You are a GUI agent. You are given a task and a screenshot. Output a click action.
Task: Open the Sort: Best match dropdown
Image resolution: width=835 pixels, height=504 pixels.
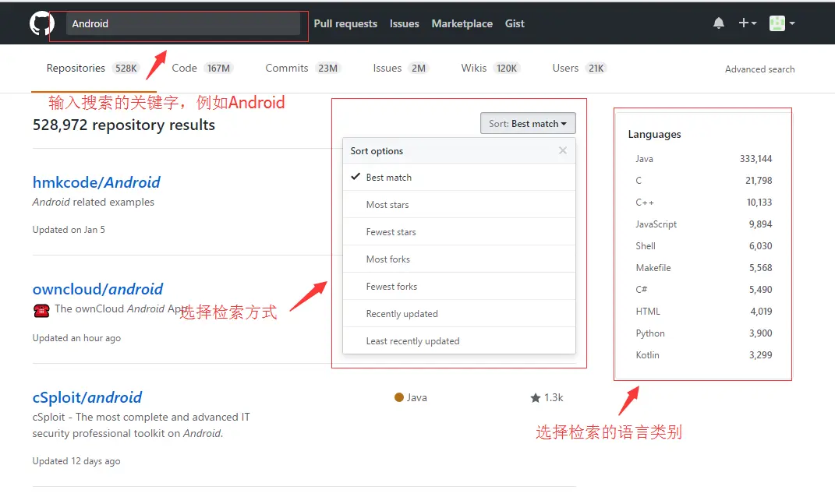[527, 122]
